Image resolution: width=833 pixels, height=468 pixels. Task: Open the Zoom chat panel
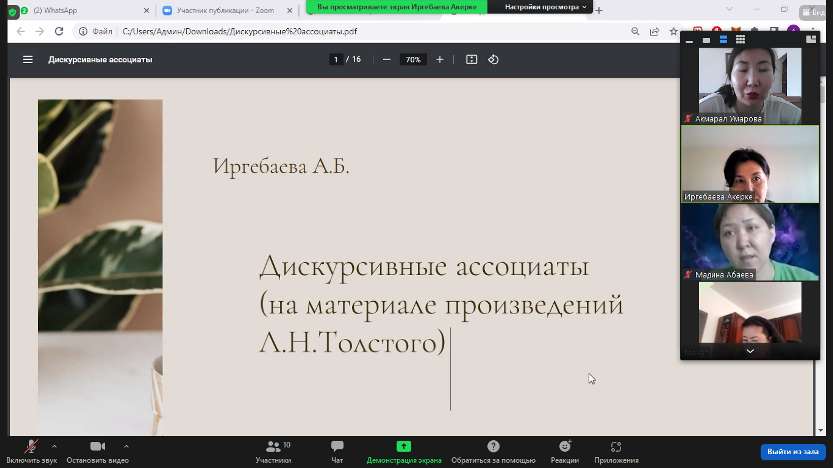point(337,450)
